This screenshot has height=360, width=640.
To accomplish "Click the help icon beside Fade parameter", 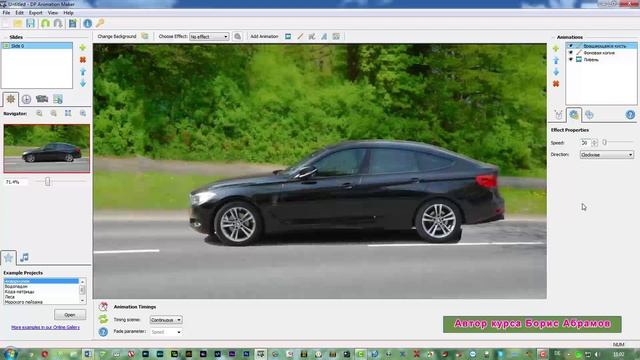I will 103,332.
